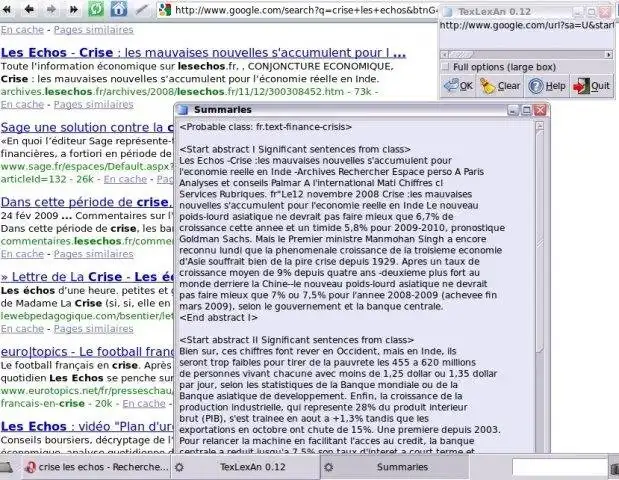The image size is (619, 480).
Task: Click the URL text field in TexLexAn window
Action: point(527,34)
